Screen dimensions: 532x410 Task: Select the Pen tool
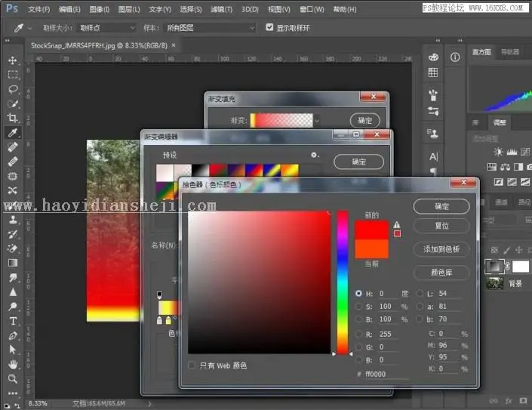pos(13,335)
